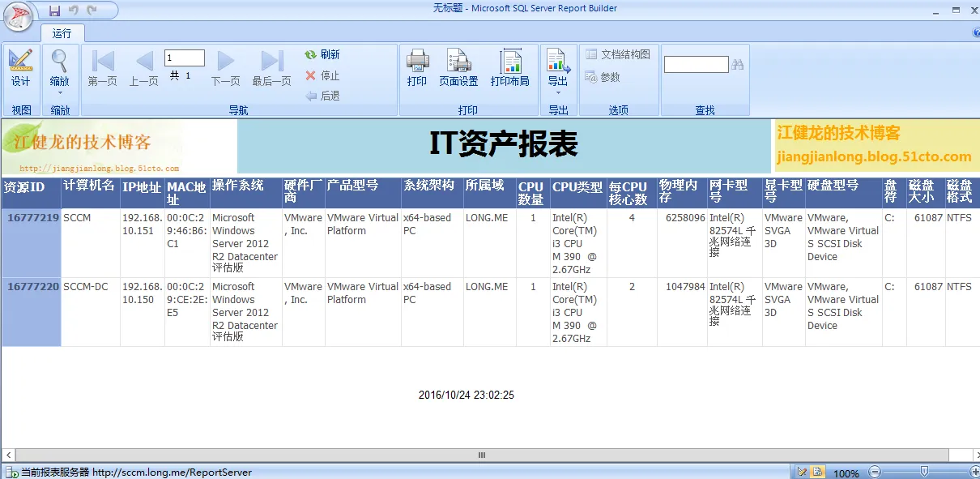Click the current page number box

point(185,58)
